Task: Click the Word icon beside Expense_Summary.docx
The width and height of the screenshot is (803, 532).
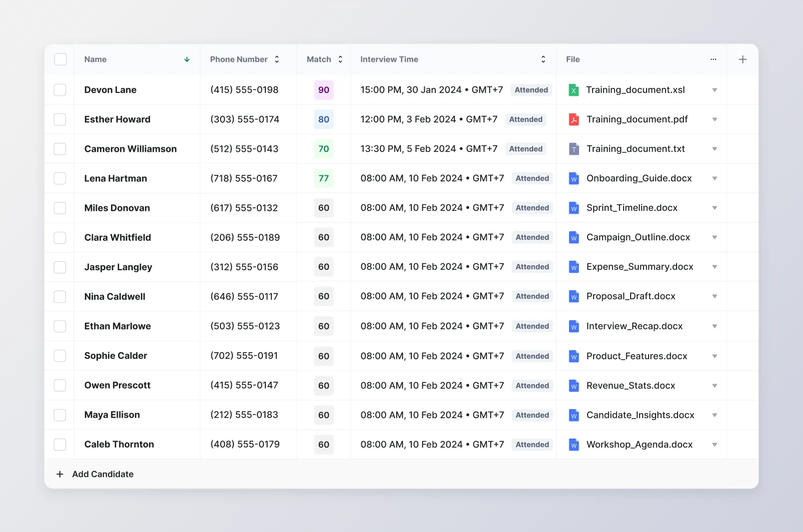Action: (x=574, y=267)
